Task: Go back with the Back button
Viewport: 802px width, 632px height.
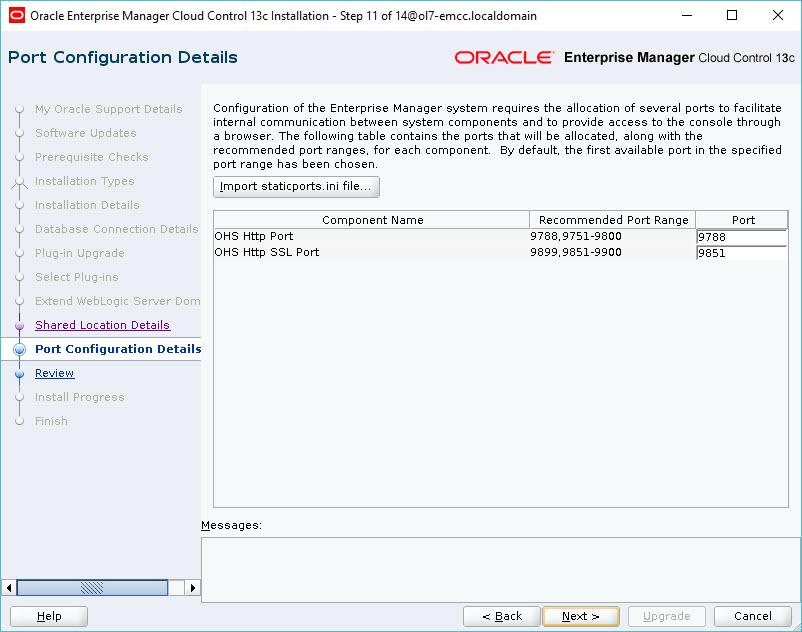Action: tap(502, 616)
